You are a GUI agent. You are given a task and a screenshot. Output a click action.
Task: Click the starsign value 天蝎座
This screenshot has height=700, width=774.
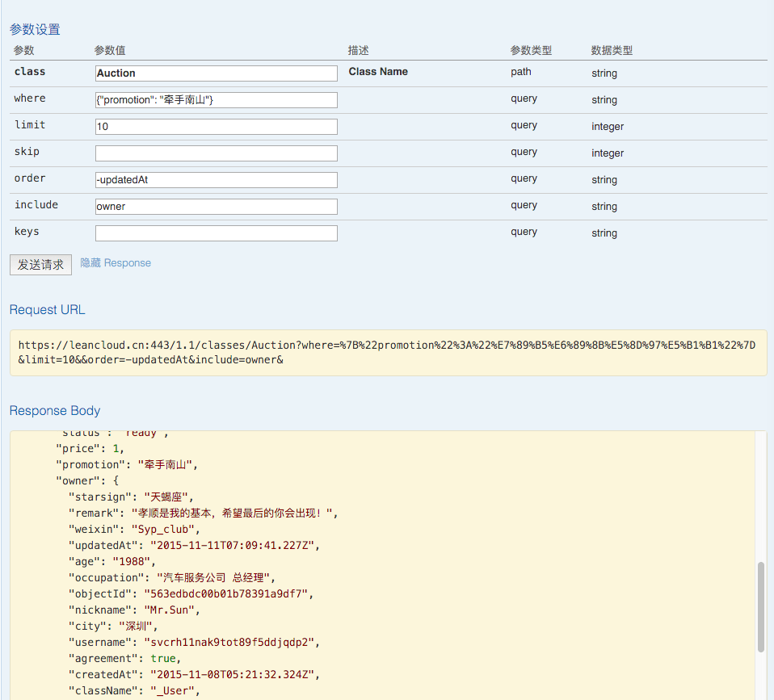(166, 497)
